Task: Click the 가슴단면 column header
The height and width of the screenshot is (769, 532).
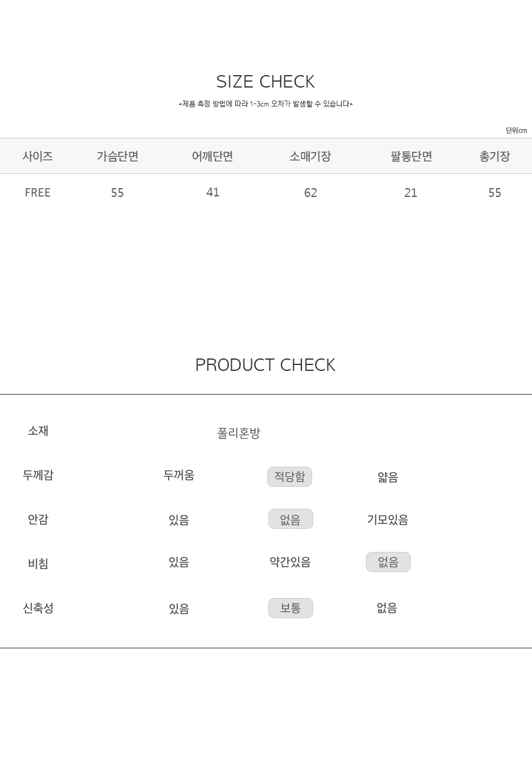Action: [118, 156]
